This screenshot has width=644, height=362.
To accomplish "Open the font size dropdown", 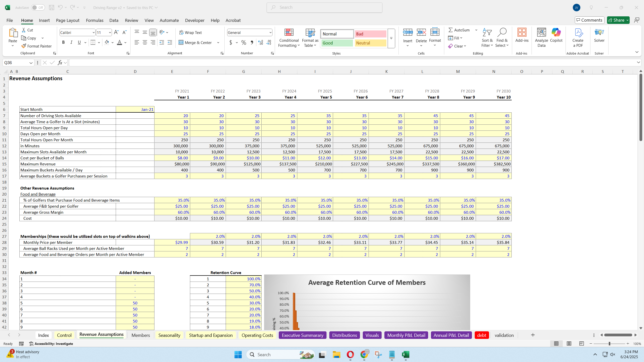I will (110, 32).
